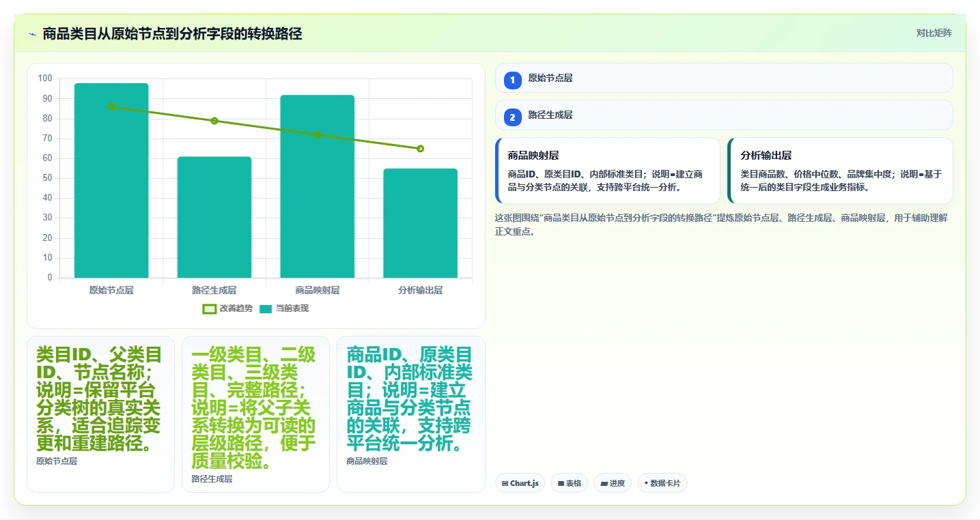The width and height of the screenshot is (980, 520).
Task: Click the 分析输出层 x-axis label
Action: pos(421,290)
